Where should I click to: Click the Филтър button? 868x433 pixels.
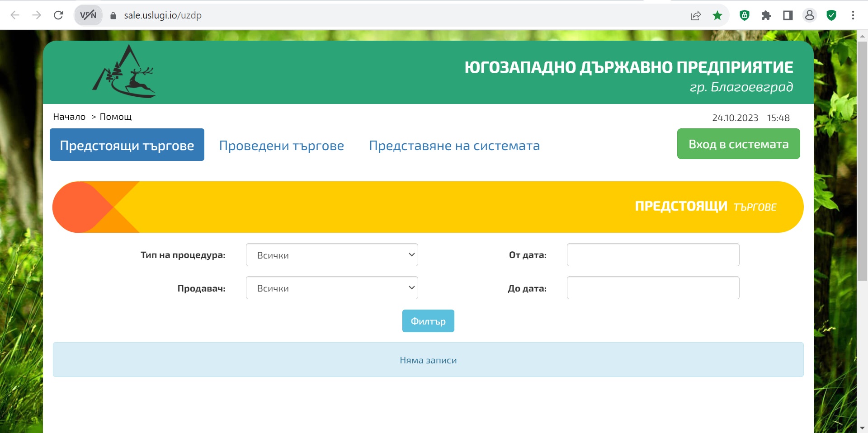pos(428,321)
